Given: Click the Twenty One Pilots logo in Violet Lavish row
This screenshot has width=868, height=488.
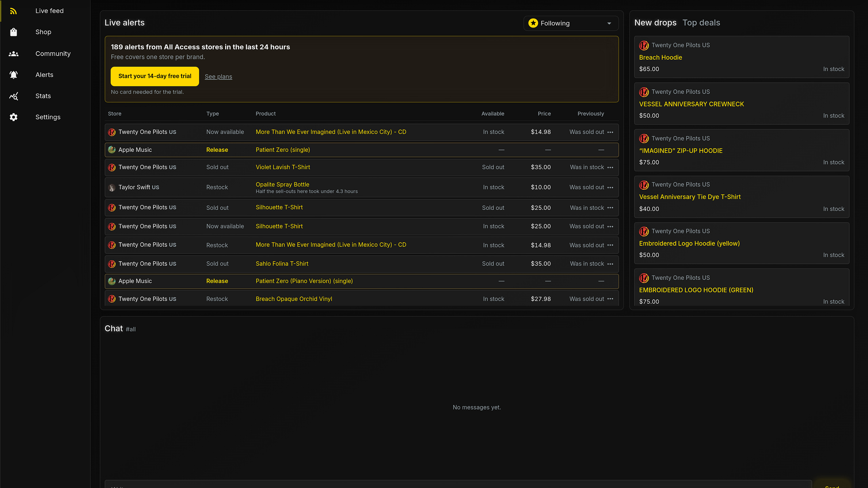Looking at the screenshot, I should (x=112, y=167).
